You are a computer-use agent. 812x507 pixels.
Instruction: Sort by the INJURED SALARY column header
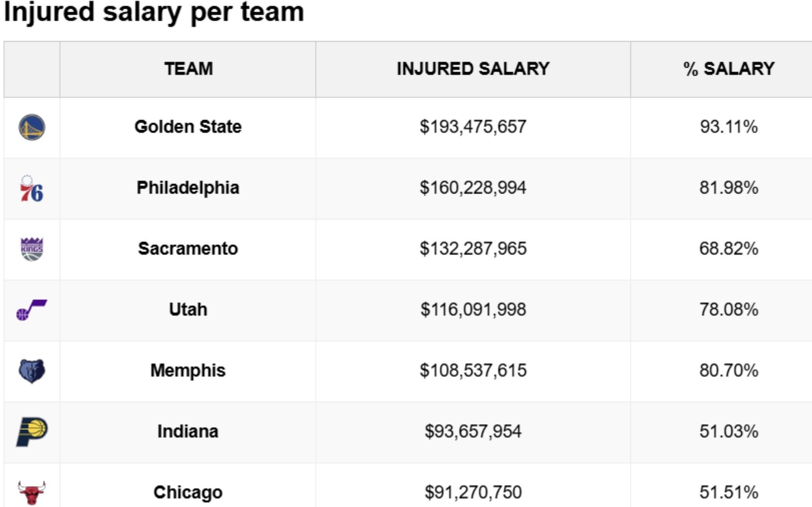coord(473,69)
